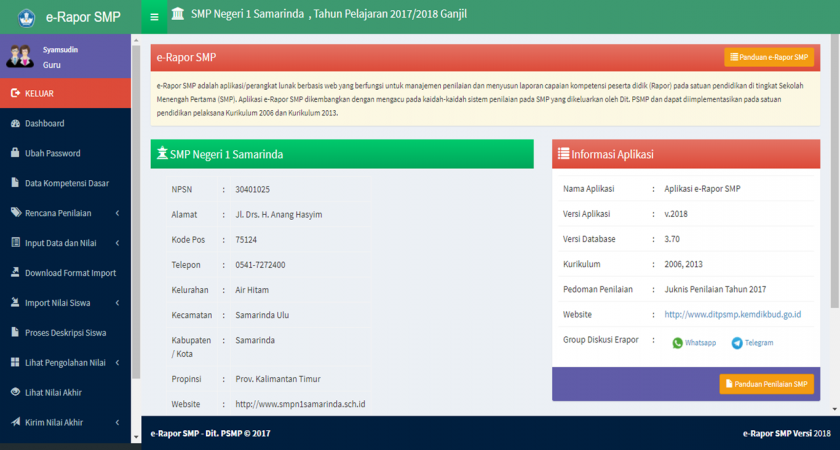Expand the Rencana Penilaian submenu arrow

[x=117, y=213]
